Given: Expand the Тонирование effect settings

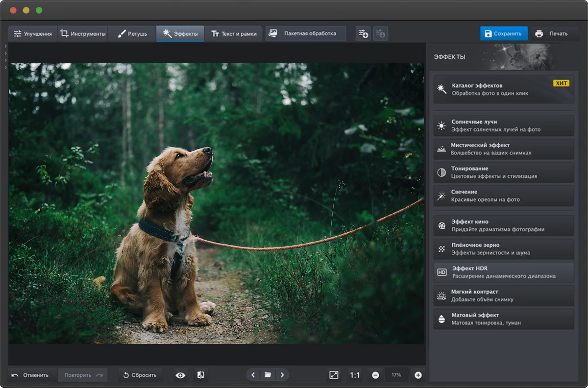Looking at the screenshot, I should [503, 172].
